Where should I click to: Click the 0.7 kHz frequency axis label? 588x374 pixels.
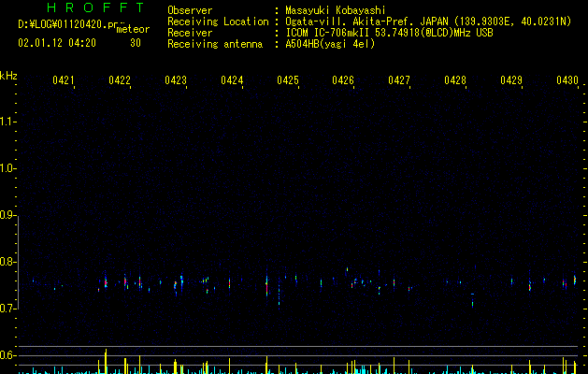[x=7, y=309]
